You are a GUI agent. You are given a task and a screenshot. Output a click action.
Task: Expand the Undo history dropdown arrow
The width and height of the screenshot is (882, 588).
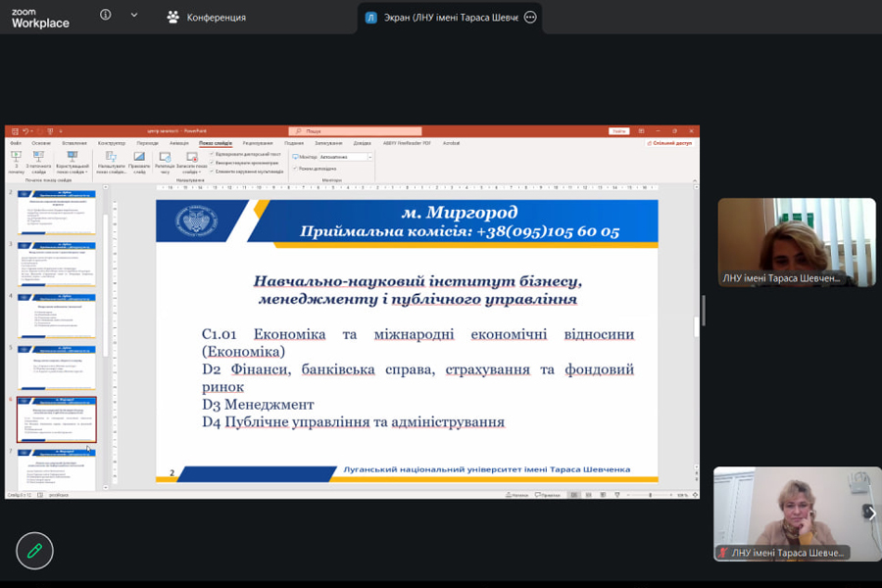tap(31, 131)
